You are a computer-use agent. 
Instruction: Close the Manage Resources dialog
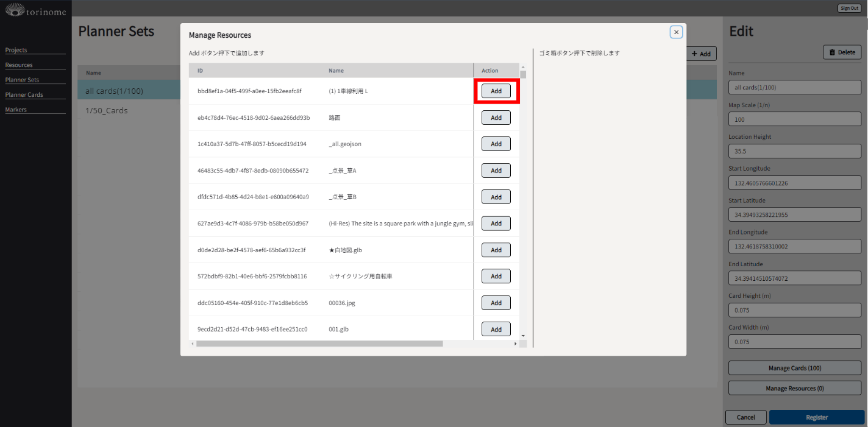pyautogui.click(x=676, y=32)
